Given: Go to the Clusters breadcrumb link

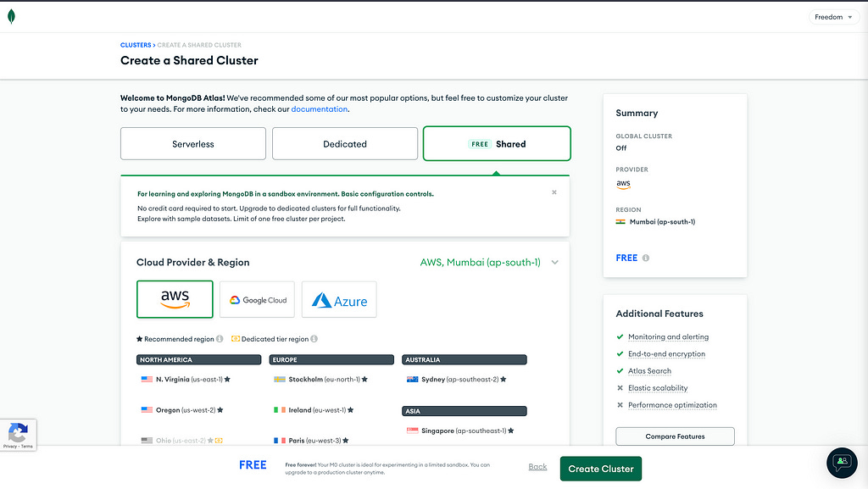Looking at the screenshot, I should [x=136, y=45].
